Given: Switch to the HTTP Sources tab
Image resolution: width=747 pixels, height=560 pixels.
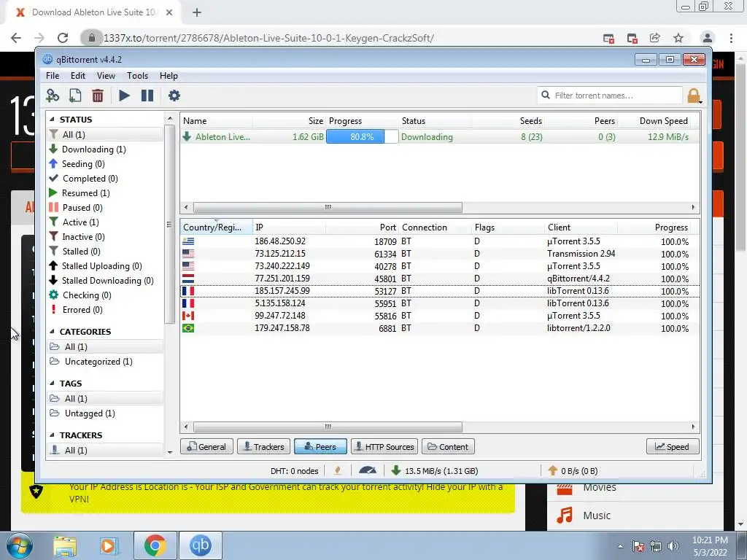Looking at the screenshot, I should tap(384, 447).
